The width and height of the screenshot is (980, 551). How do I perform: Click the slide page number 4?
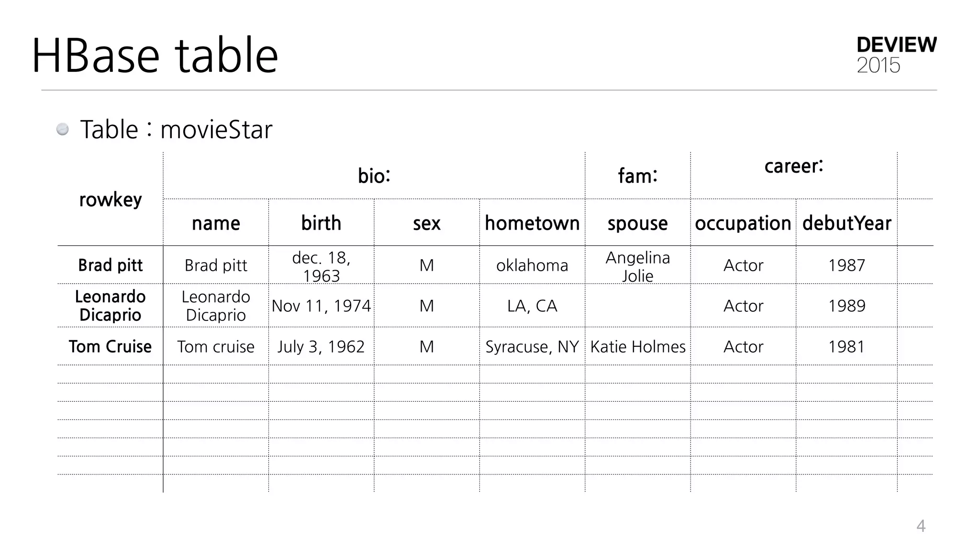921,526
